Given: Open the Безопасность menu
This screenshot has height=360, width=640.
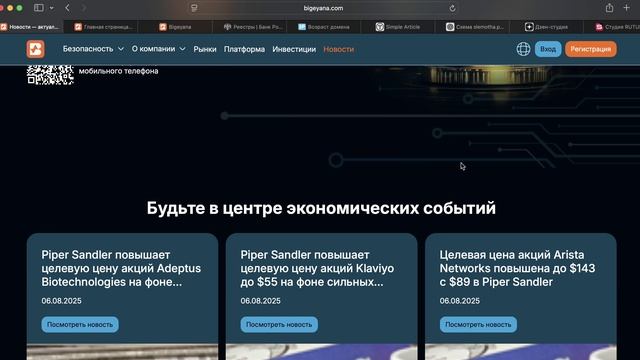Looking at the screenshot, I should click(x=88, y=49).
